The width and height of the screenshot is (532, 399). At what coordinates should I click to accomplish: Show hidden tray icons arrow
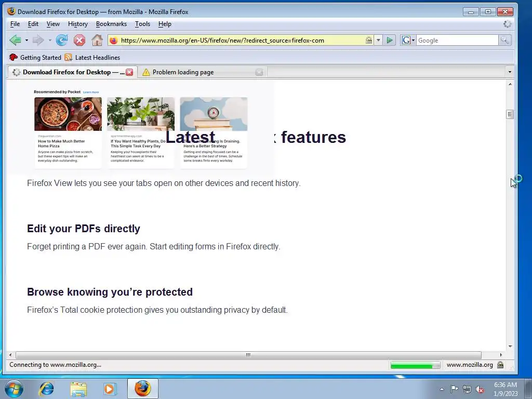[442, 389]
